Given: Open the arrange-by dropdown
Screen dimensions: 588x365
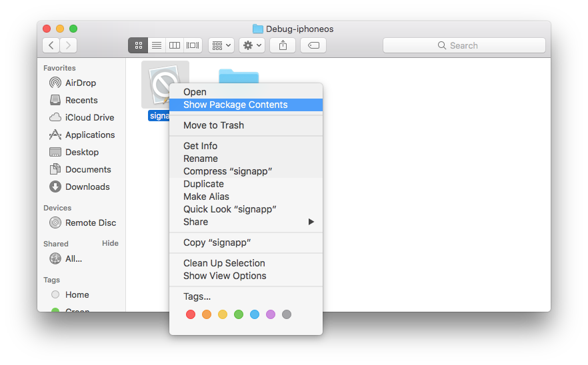Looking at the screenshot, I should click(221, 45).
